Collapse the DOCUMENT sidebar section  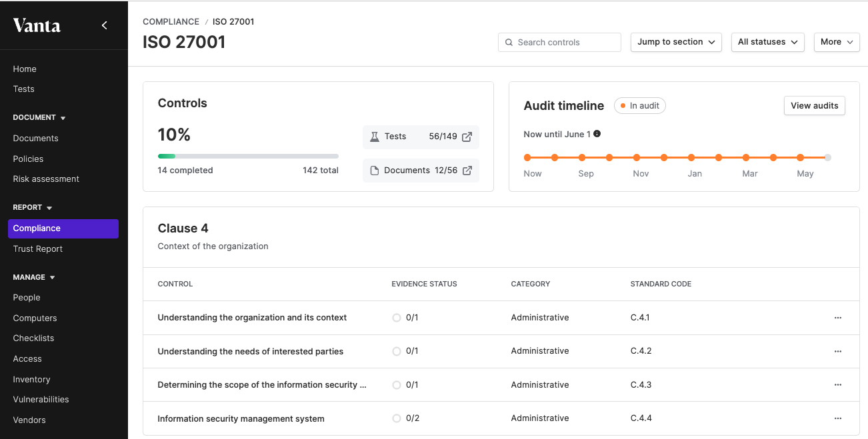[39, 118]
